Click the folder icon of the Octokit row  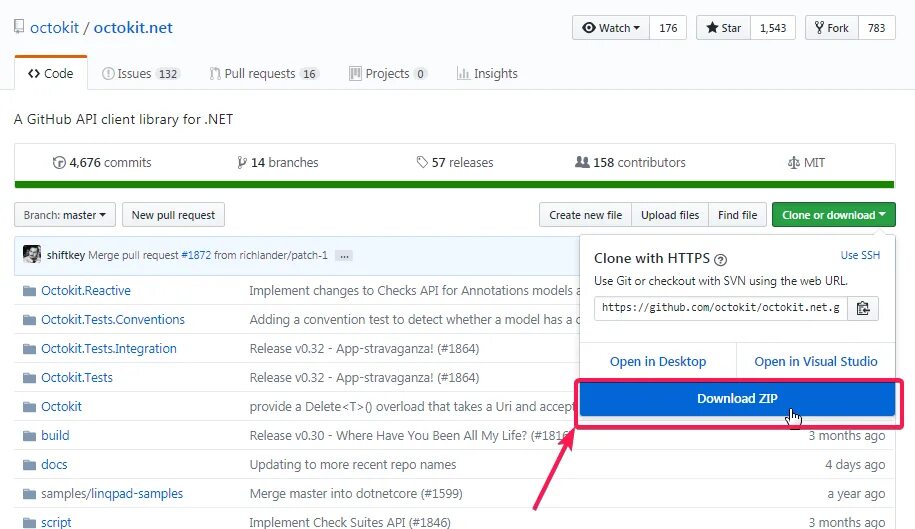(x=29, y=407)
